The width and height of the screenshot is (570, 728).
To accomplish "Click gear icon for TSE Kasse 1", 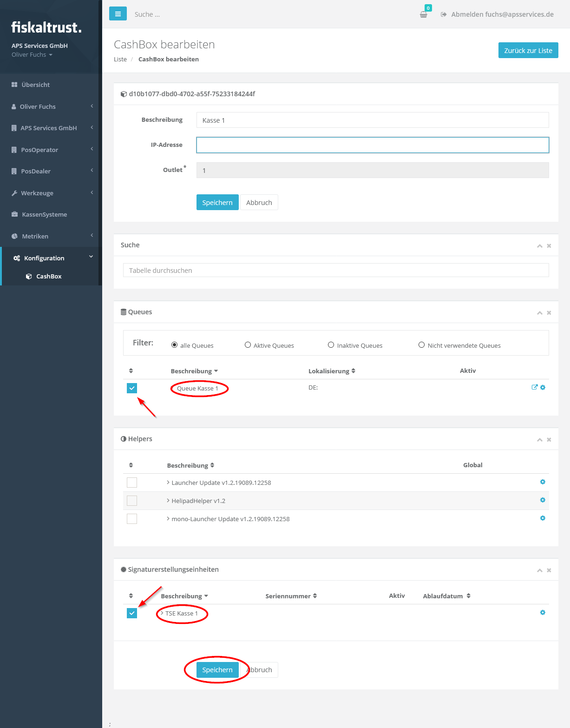I will (543, 613).
